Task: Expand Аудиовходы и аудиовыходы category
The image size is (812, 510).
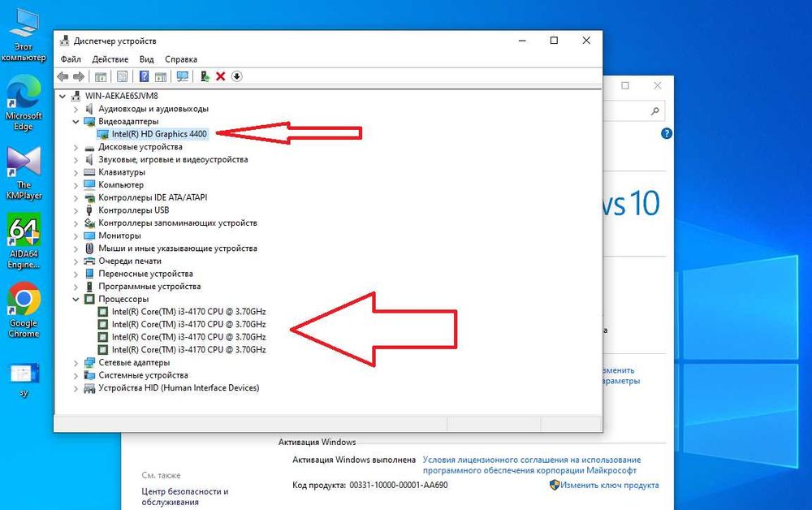Action: pos(76,109)
